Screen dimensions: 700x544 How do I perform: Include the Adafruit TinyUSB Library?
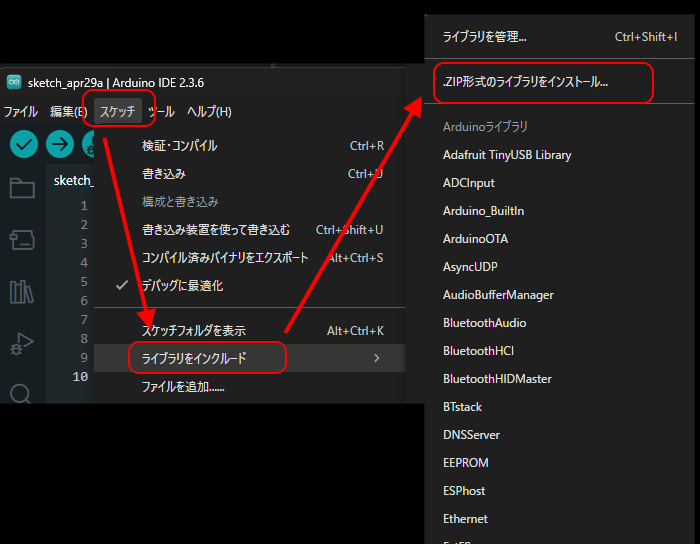560,155
